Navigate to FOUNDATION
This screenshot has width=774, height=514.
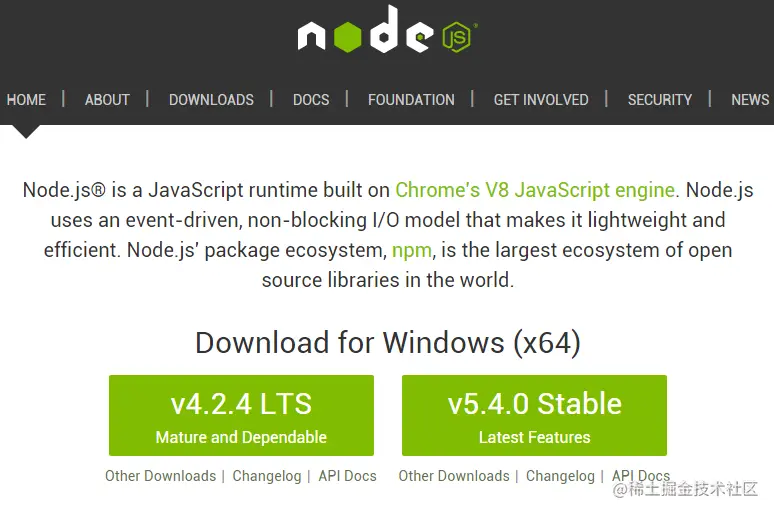tap(411, 100)
